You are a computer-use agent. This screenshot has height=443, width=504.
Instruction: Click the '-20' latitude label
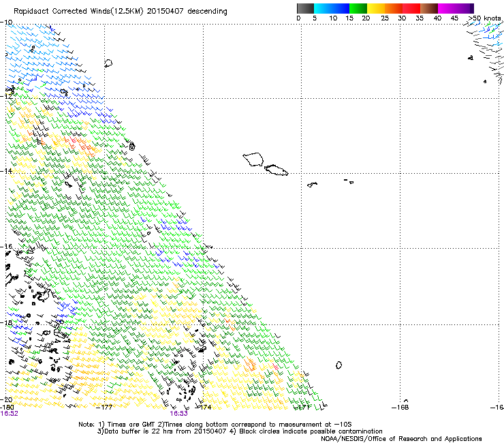pyautogui.click(x=6, y=400)
